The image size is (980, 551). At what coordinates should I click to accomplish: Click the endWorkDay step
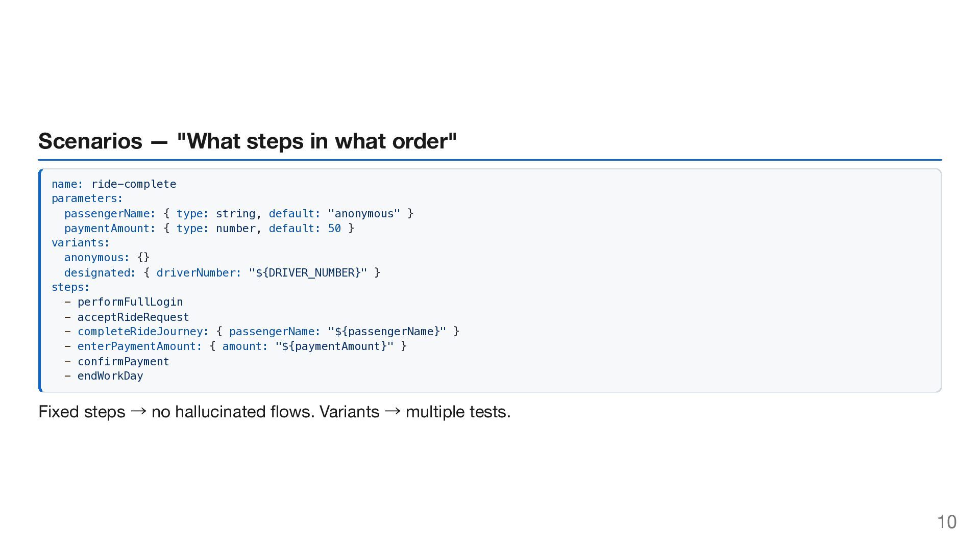pyautogui.click(x=110, y=376)
